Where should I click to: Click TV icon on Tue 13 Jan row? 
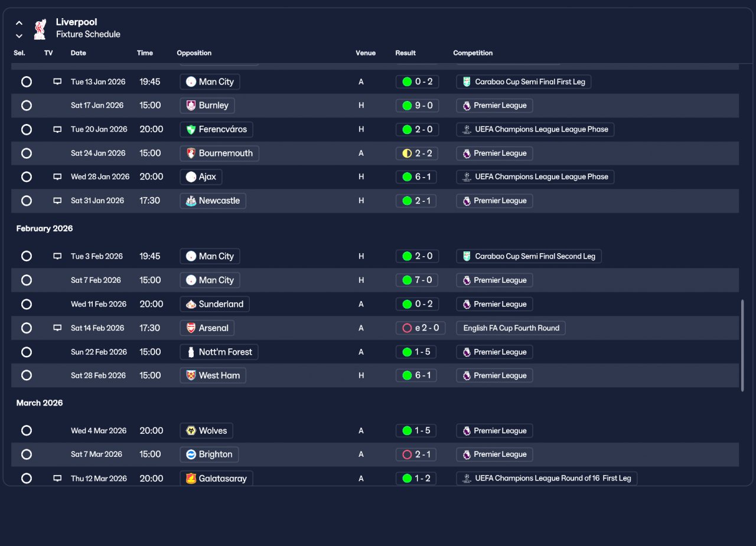(57, 81)
